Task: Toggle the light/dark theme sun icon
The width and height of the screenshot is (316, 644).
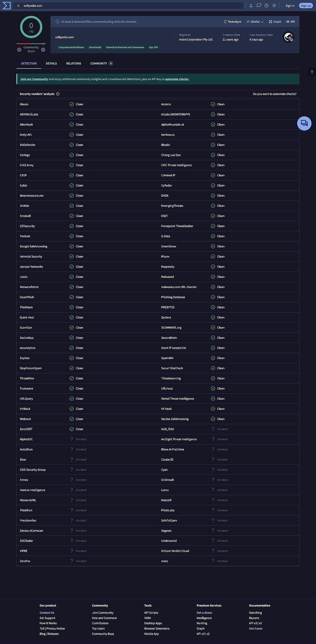Action: pyautogui.click(x=274, y=6)
